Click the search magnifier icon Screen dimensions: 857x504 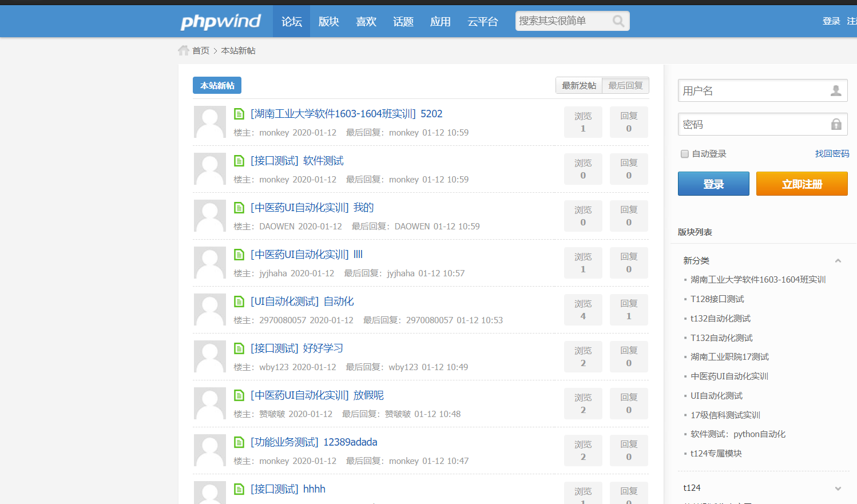click(618, 21)
